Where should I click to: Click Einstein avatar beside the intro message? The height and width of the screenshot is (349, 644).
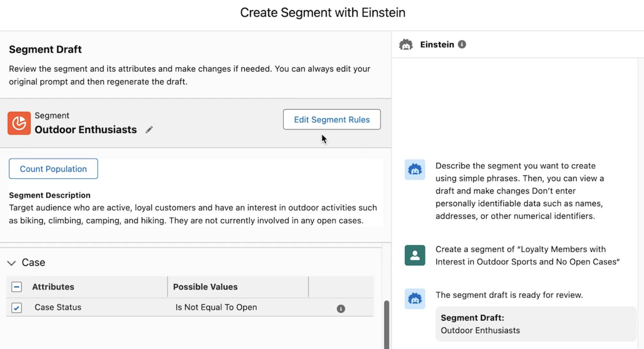[415, 169]
